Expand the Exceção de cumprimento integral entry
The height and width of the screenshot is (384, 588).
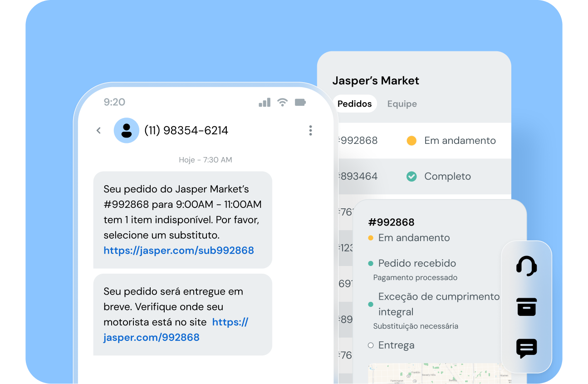pyautogui.click(x=438, y=304)
